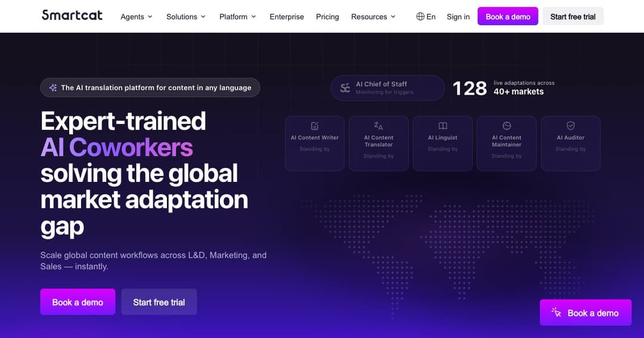644x338 pixels.
Task: Click the AI Coworkers headline text
Action: click(117, 147)
